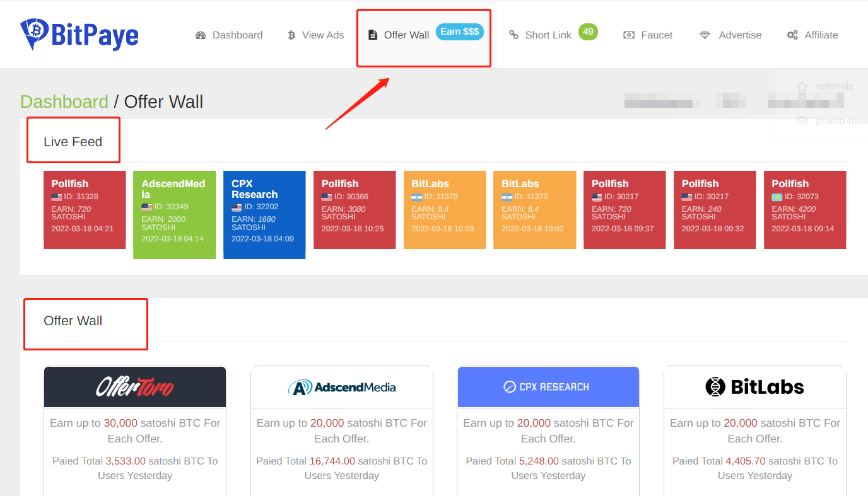
Task: Click the document icon beside Offer Wall
Action: coord(373,35)
